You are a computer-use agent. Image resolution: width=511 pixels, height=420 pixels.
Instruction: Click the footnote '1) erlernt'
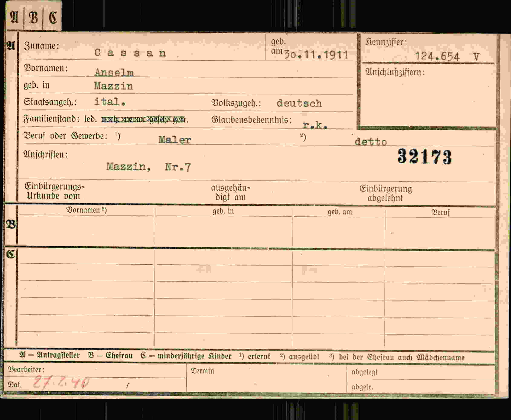pyautogui.click(x=254, y=356)
